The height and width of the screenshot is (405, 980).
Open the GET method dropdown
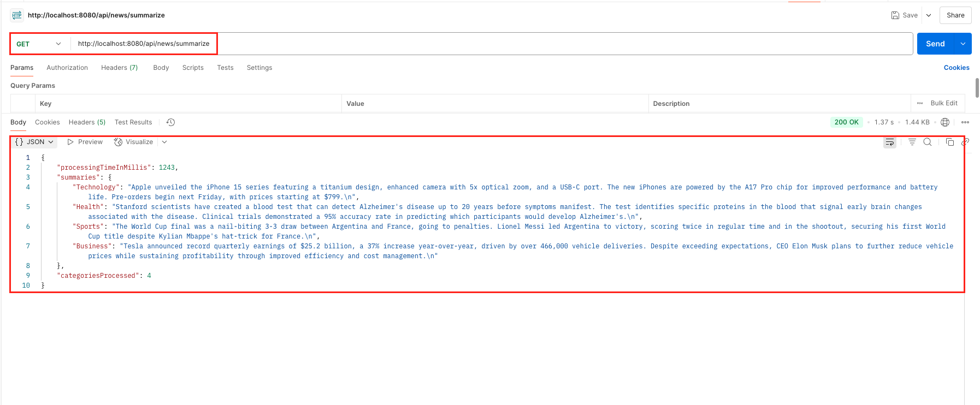(x=39, y=44)
